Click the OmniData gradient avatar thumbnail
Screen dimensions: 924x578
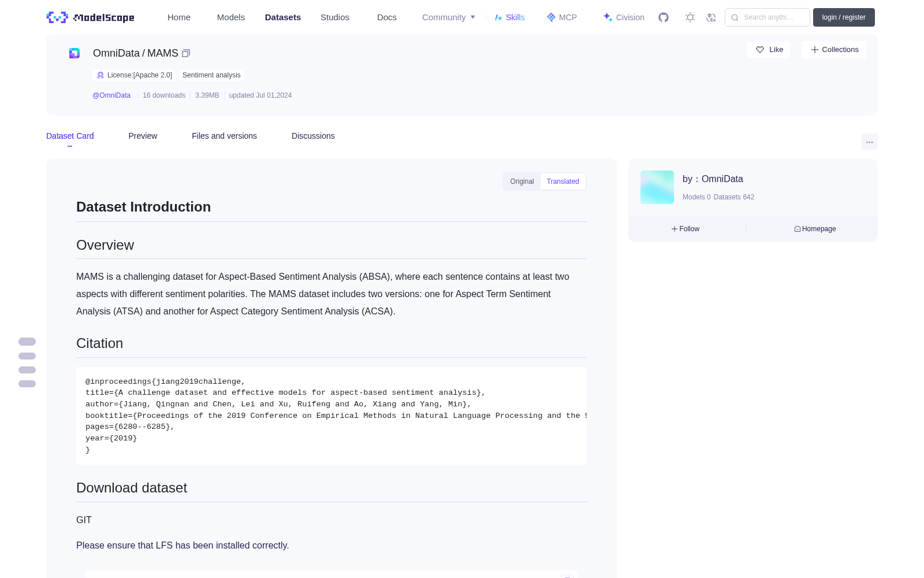[657, 187]
